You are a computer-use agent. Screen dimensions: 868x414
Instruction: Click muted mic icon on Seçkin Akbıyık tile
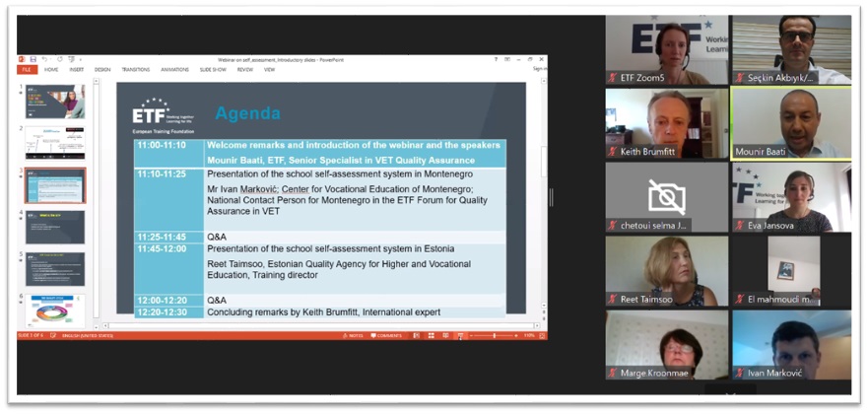[740, 78]
